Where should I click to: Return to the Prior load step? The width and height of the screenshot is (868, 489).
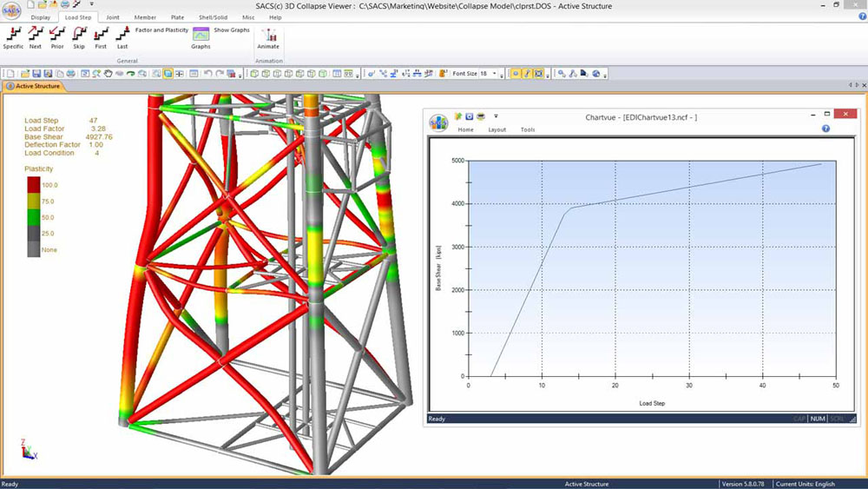(x=57, y=38)
